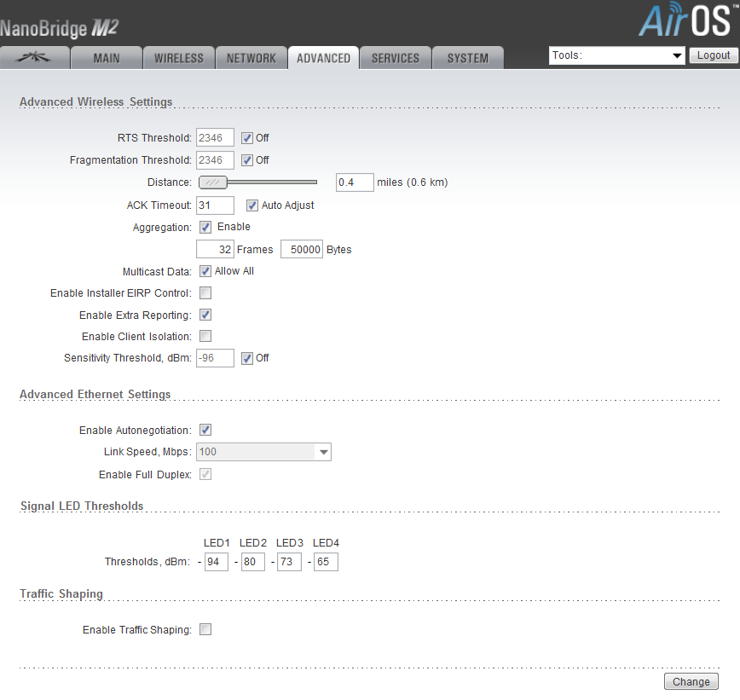Toggle Fragmentation Threshold Off checkbox
This screenshot has height=700, width=740.
coord(247,160)
